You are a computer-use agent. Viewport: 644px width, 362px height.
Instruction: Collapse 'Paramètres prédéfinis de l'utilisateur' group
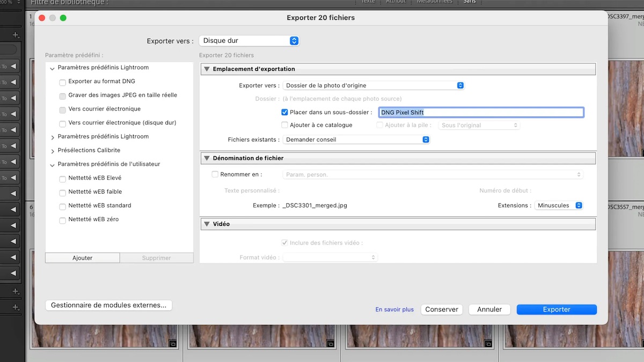pyautogui.click(x=53, y=165)
